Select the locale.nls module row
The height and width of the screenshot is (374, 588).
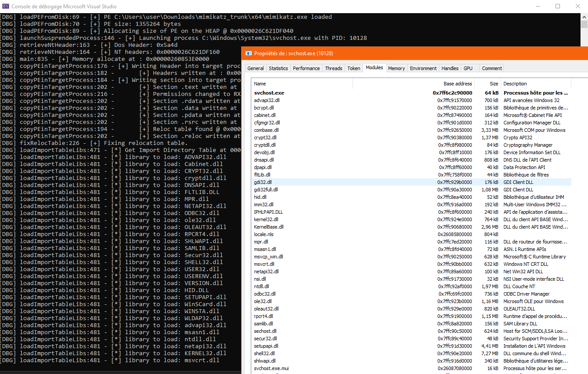click(x=411, y=234)
